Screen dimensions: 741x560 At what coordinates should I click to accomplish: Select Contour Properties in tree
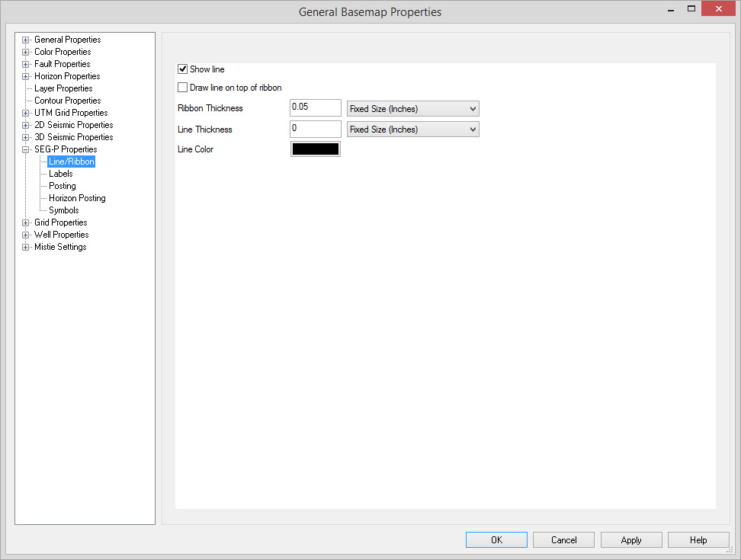pos(67,101)
